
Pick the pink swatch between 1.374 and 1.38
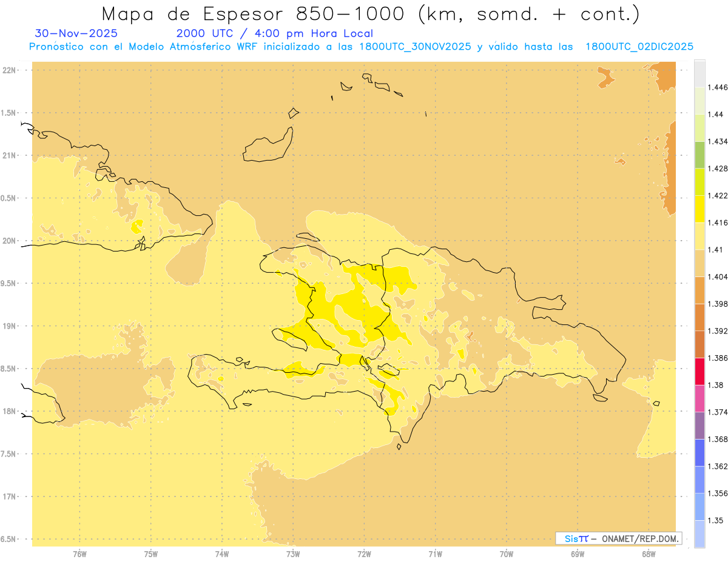[x=699, y=398]
